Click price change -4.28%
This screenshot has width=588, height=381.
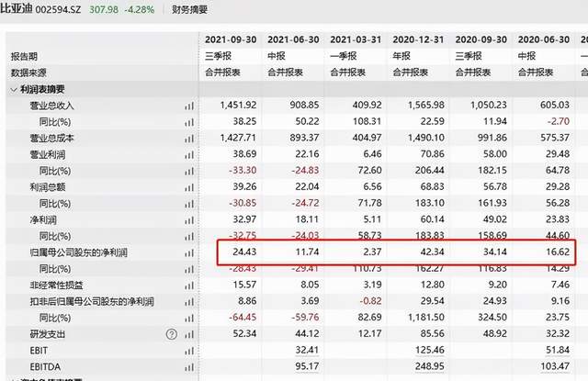(140, 9)
